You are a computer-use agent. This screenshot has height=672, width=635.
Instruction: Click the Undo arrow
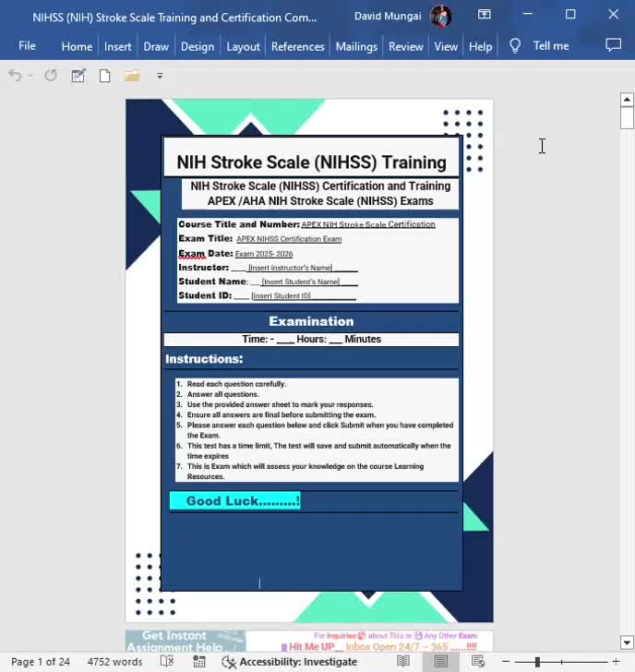(x=15, y=76)
